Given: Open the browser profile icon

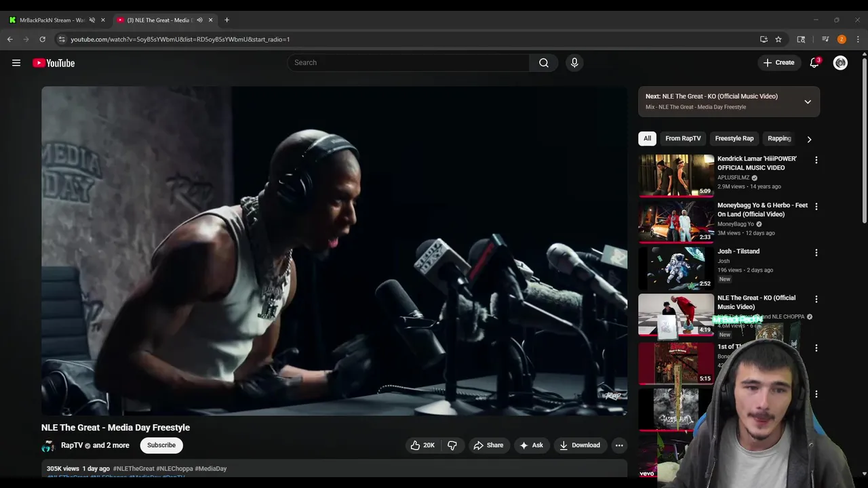Looking at the screenshot, I should [x=842, y=39].
